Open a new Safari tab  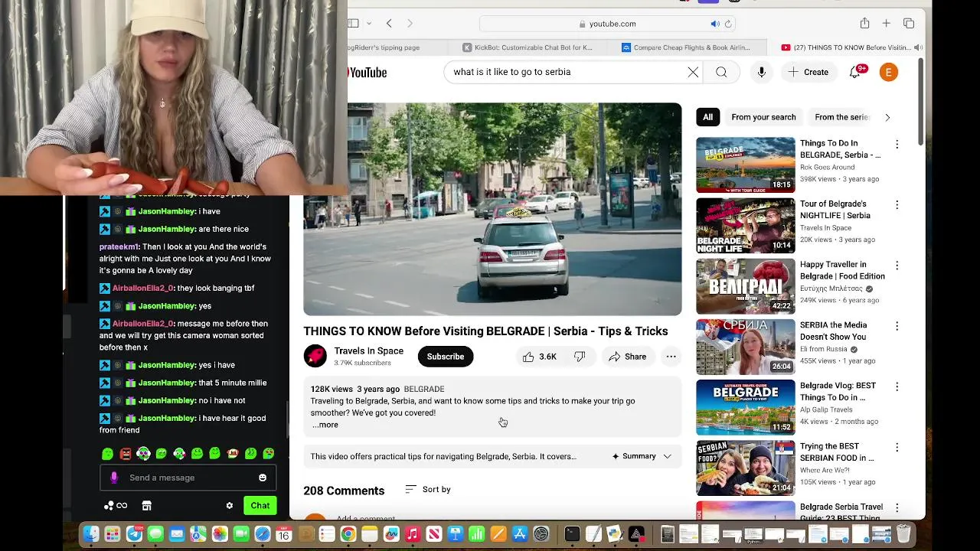(886, 24)
